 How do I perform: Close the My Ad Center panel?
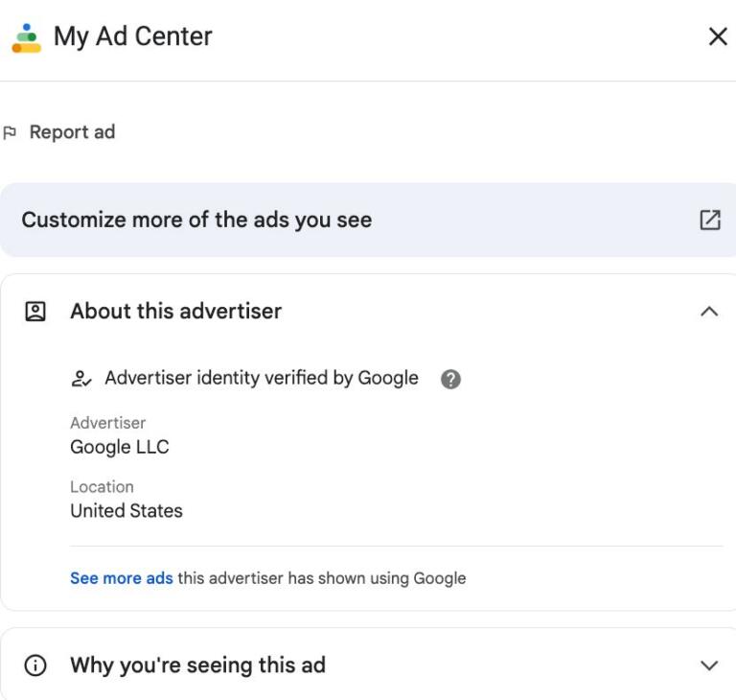[x=718, y=36]
